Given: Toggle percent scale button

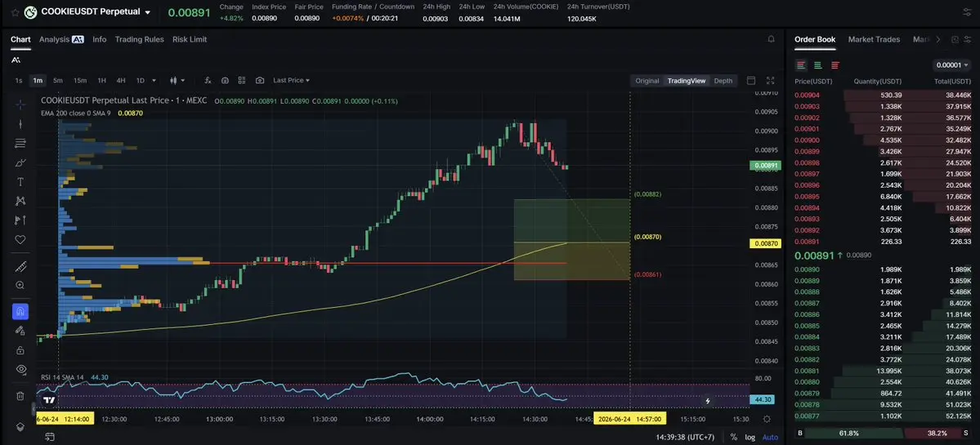Looking at the screenshot, I should (734, 438).
